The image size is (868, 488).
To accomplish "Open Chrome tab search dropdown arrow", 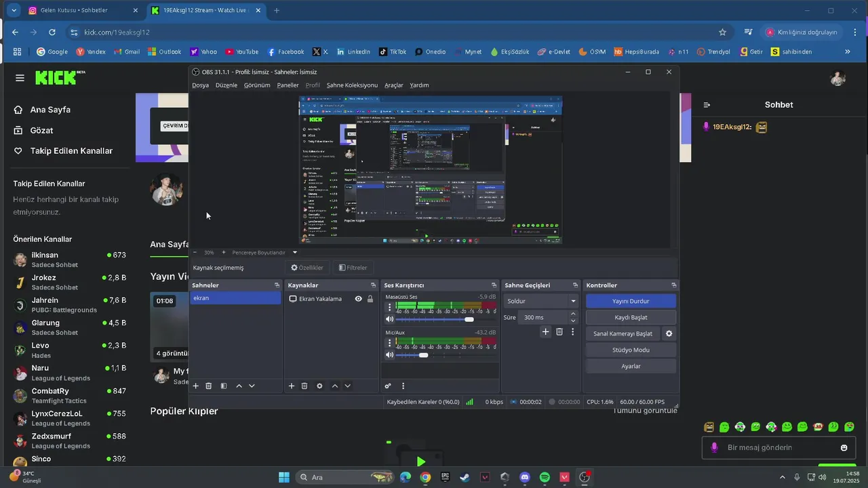I will [x=14, y=11].
